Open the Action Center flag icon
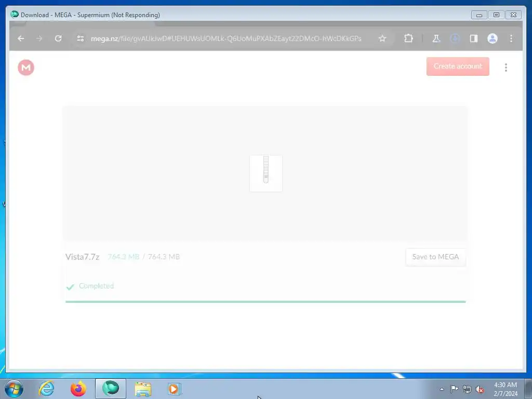Screen dimensions: 532x399 point(454,389)
